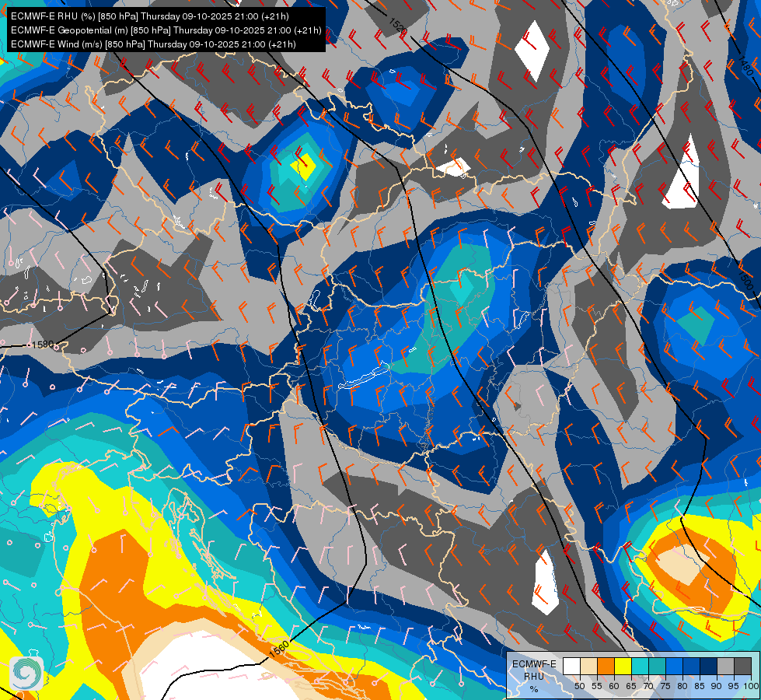Click the ECMWF-E RHU % legend label
This screenshot has height=700, width=761.
[534, 676]
